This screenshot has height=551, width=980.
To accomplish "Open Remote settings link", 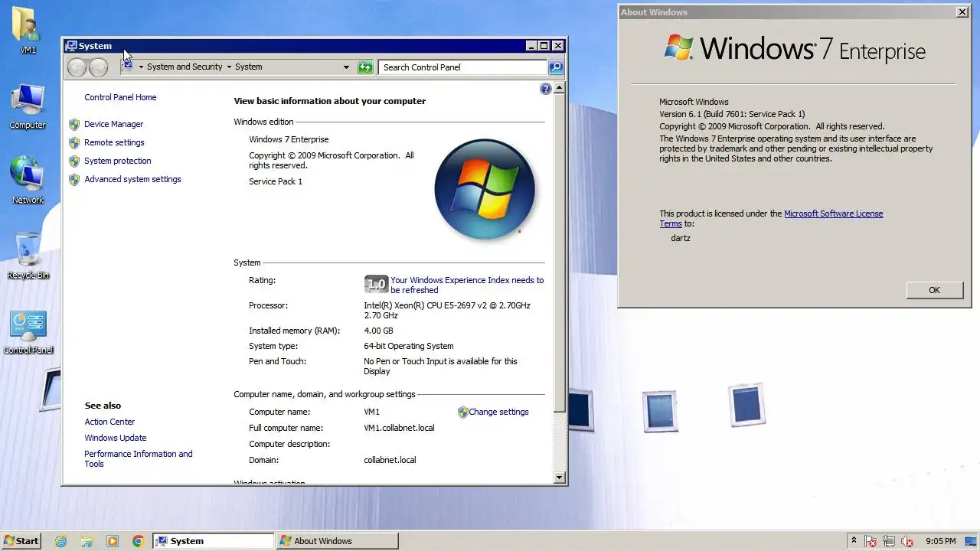I will point(114,142).
